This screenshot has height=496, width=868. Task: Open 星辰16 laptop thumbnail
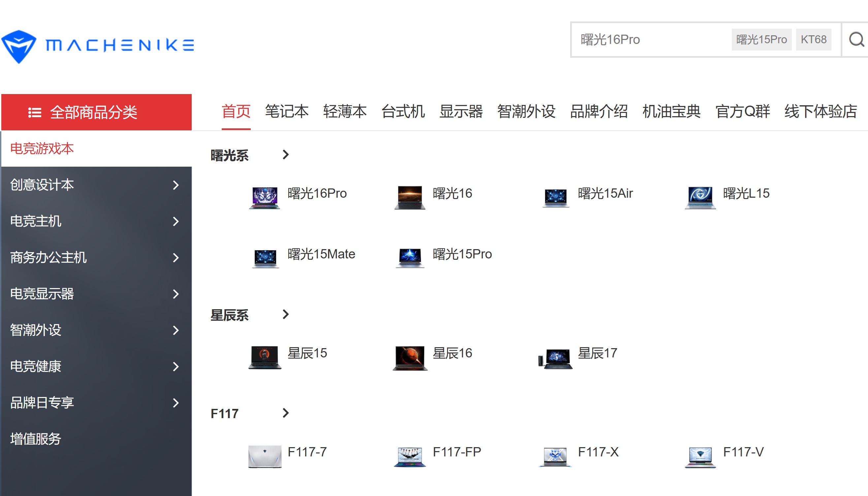click(410, 358)
